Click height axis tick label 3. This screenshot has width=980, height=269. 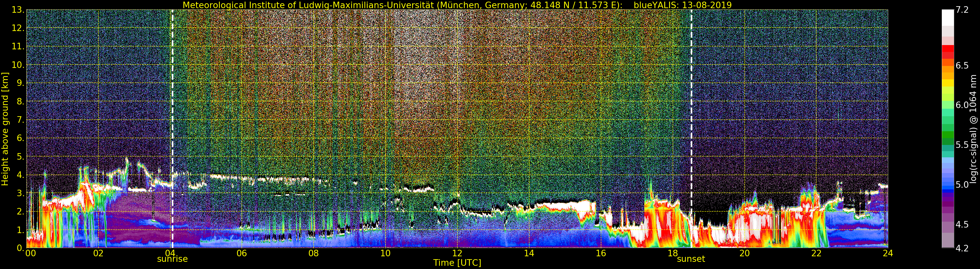click(20, 193)
